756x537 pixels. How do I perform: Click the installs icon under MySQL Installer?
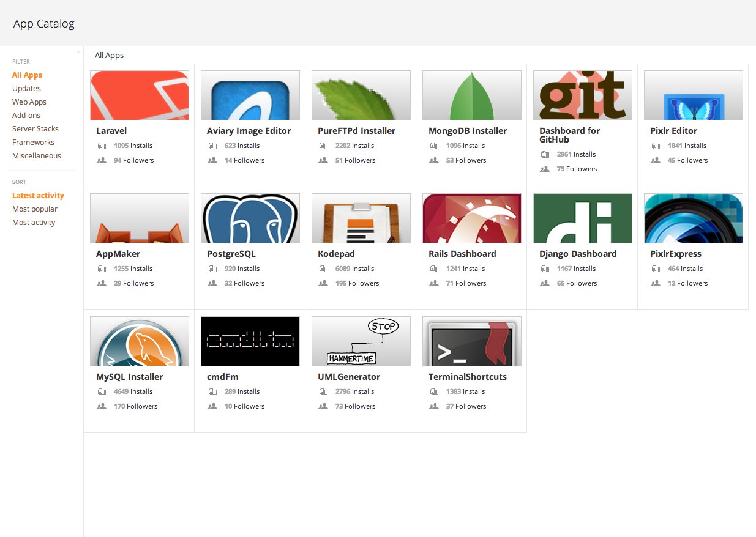pos(102,391)
